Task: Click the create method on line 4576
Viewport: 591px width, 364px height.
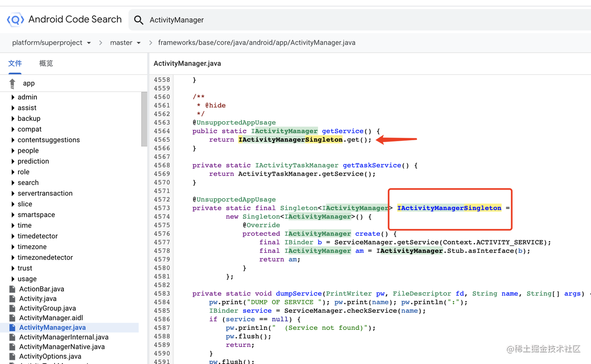Action: pos(368,234)
